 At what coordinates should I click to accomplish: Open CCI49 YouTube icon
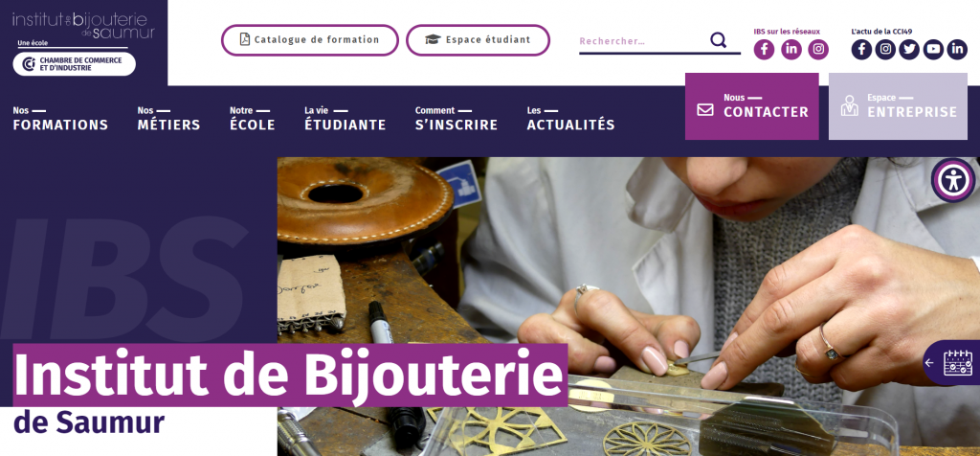pyautogui.click(x=933, y=50)
